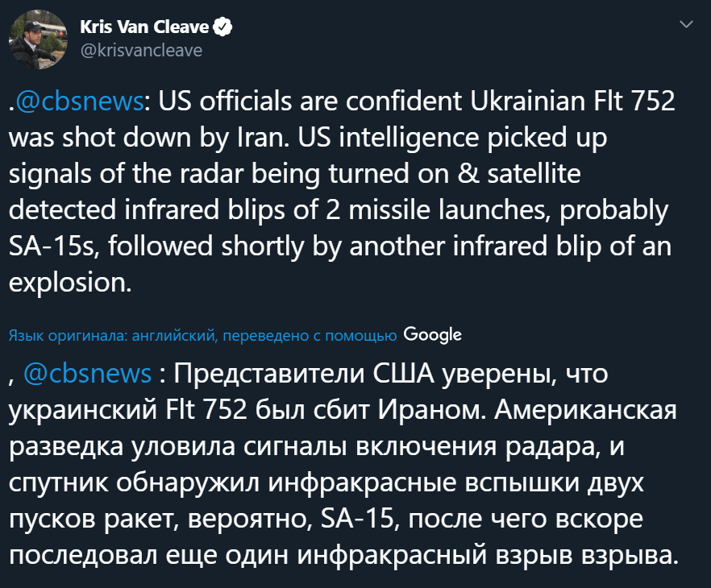Viewport: 711px width, 588px height.
Task: Click the Google logo in translation attribution
Action: 432,334
